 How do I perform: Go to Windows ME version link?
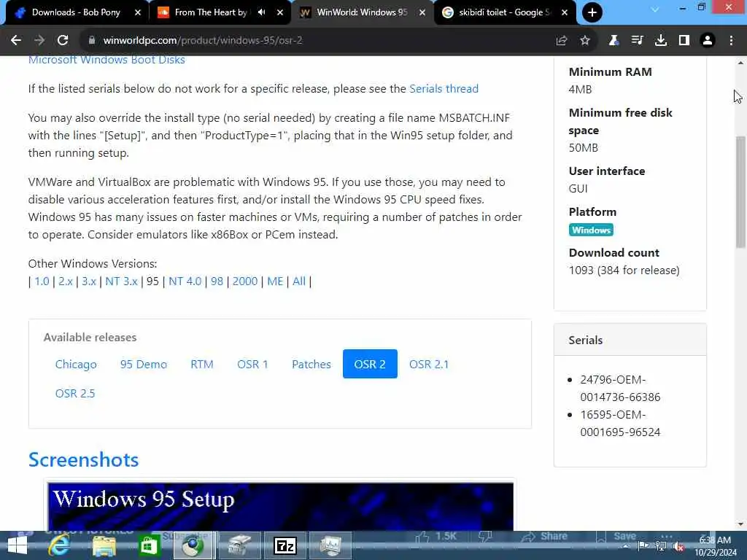point(275,281)
